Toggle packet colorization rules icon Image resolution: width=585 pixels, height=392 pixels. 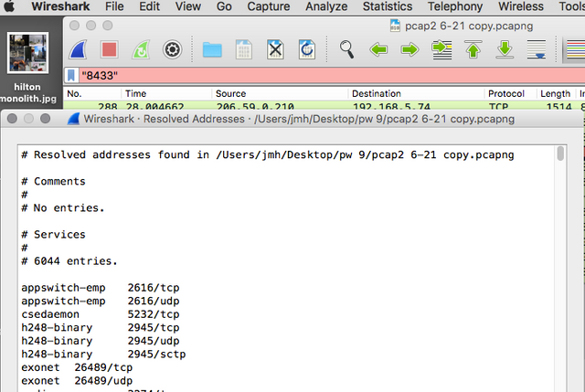pyautogui.click(x=575, y=49)
